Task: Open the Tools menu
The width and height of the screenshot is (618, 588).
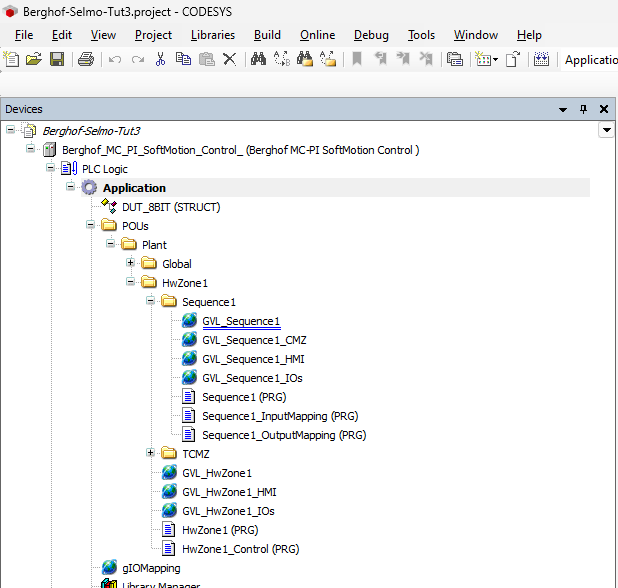Action: pyautogui.click(x=421, y=35)
